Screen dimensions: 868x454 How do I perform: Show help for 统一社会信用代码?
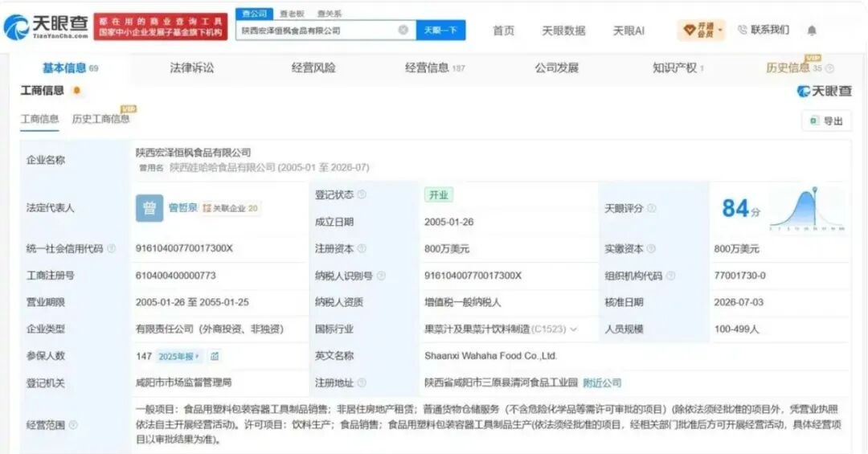pos(111,248)
